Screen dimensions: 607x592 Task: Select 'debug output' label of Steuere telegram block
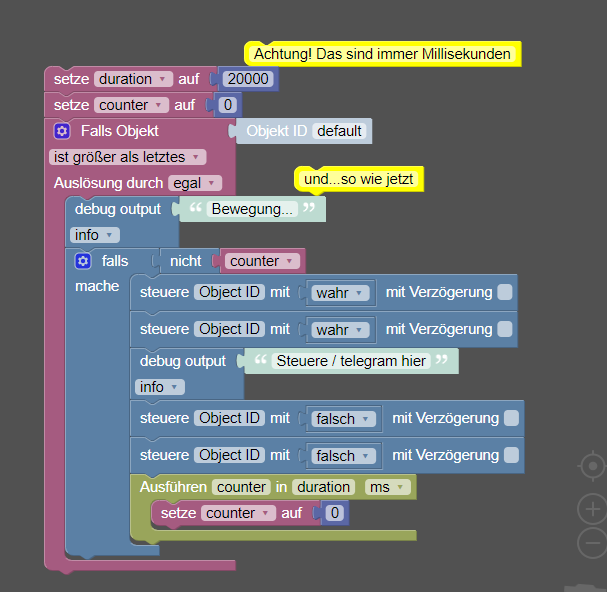pyautogui.click(x=183, y=361)
